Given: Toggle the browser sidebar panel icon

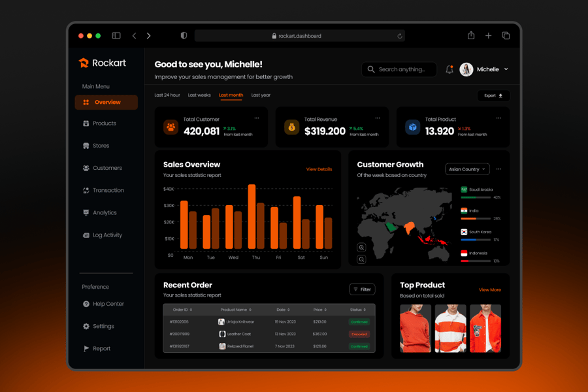Looking at the screenshot, I should pos(116,36).
